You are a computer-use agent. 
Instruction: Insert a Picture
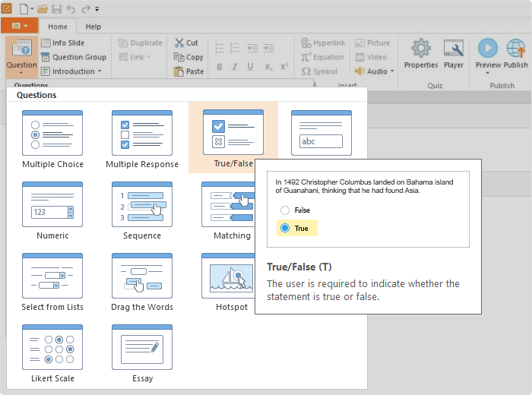point(372,43)
